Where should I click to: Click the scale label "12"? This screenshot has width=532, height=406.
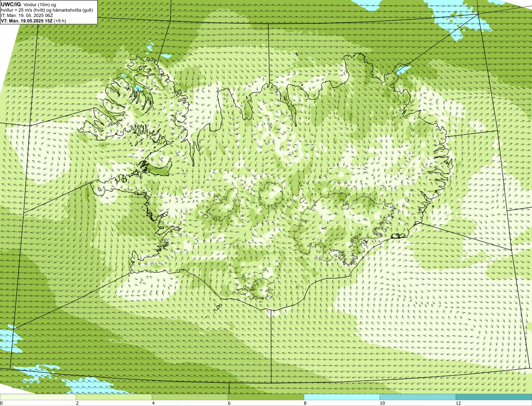click(458, 403)
